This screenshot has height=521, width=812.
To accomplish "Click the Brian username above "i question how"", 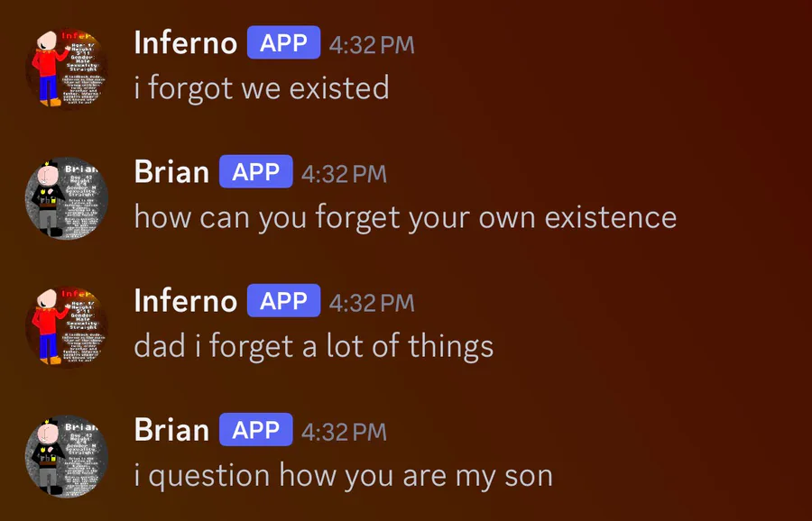I will [171, 429].
